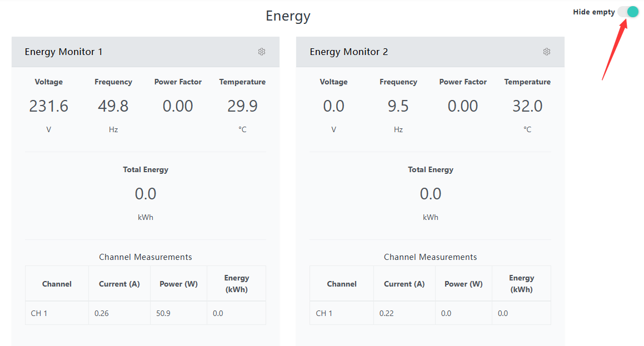Select the Power Factor reading on Monitor 2
Viewport: 644px width, 346px height.
pyautogui.click(x=463, y=106)
